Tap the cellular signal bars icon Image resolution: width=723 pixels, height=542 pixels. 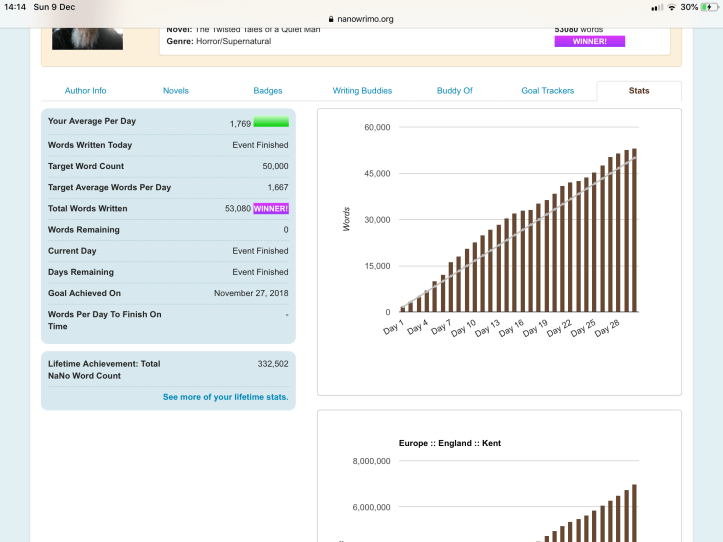coord(657,7)
